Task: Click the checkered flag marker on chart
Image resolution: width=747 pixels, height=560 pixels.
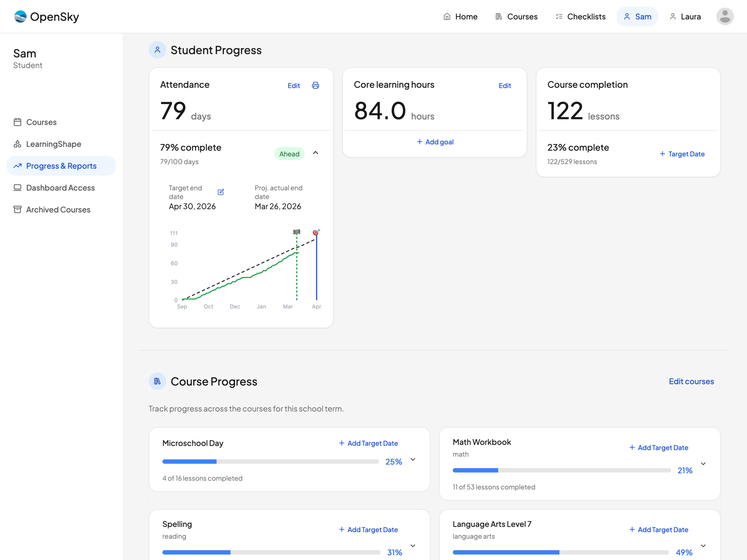Action: [296, 232]
